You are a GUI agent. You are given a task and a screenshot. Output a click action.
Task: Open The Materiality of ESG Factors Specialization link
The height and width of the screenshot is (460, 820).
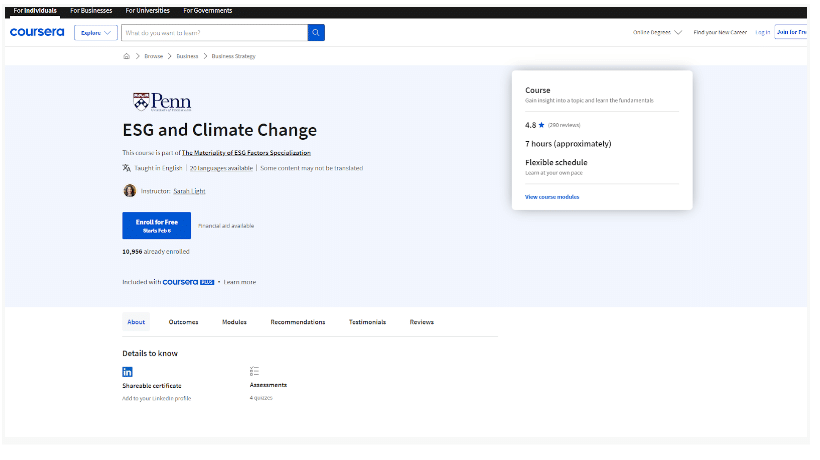246,153
